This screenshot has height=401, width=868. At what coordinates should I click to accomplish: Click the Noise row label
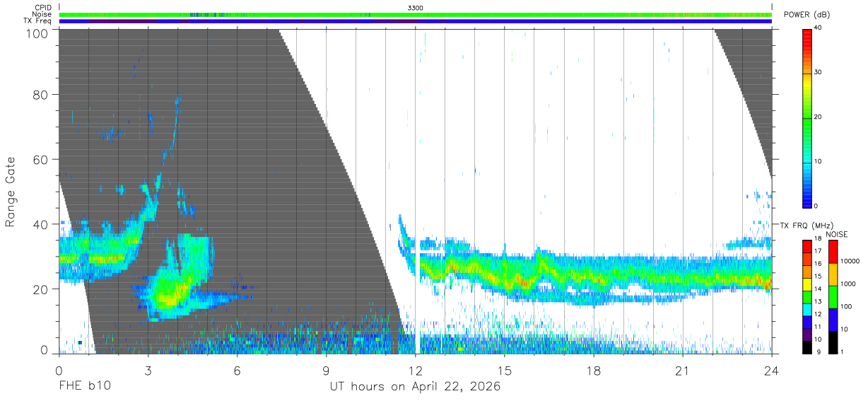click(42, 14)
